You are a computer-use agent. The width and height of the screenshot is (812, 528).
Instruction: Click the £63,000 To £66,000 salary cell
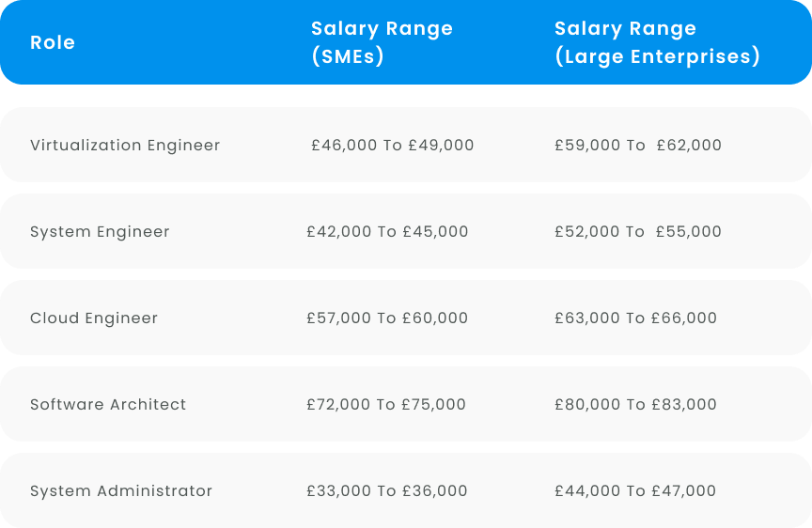(635, 318)
